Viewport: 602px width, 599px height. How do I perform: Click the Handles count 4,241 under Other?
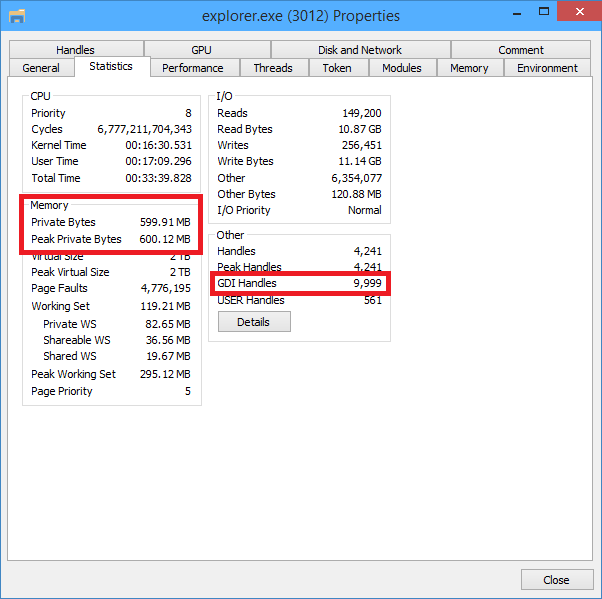pyautogui.click(x=368, y=251)
